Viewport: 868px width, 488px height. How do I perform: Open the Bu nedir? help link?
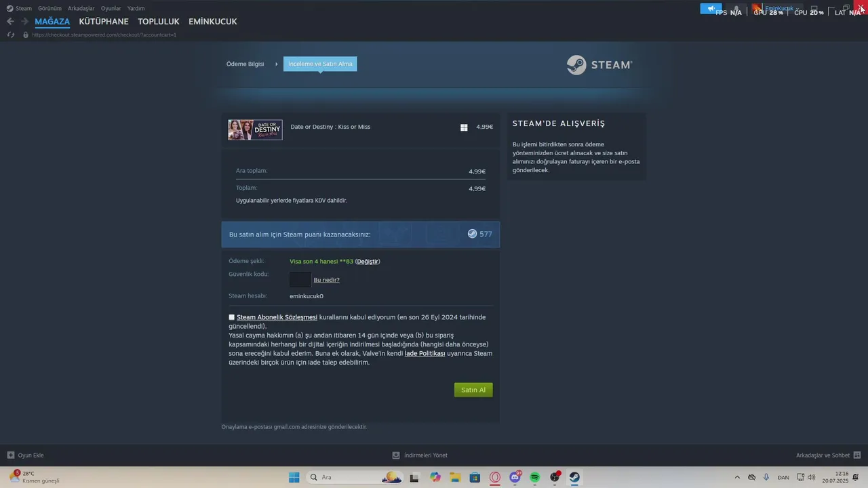pos(326,280)
